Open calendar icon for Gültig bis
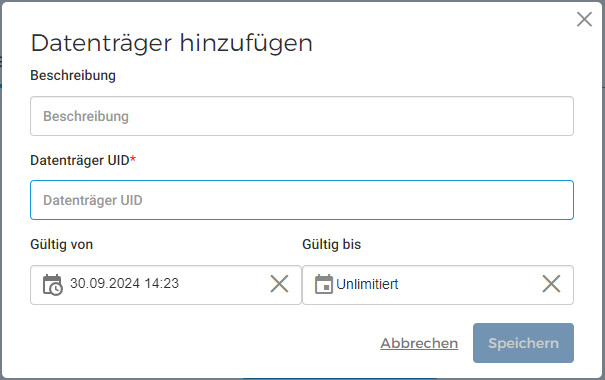 [x=324, y=284]
